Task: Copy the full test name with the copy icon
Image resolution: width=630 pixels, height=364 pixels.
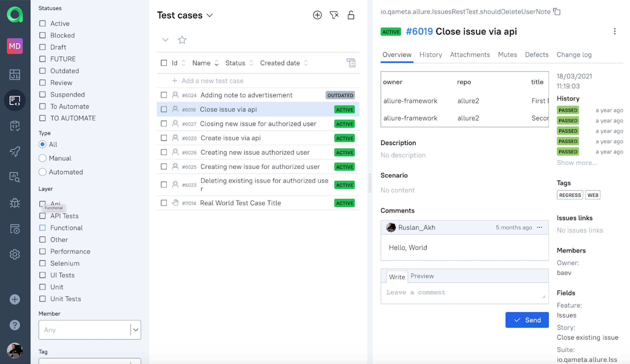Action: pos(557,12)
